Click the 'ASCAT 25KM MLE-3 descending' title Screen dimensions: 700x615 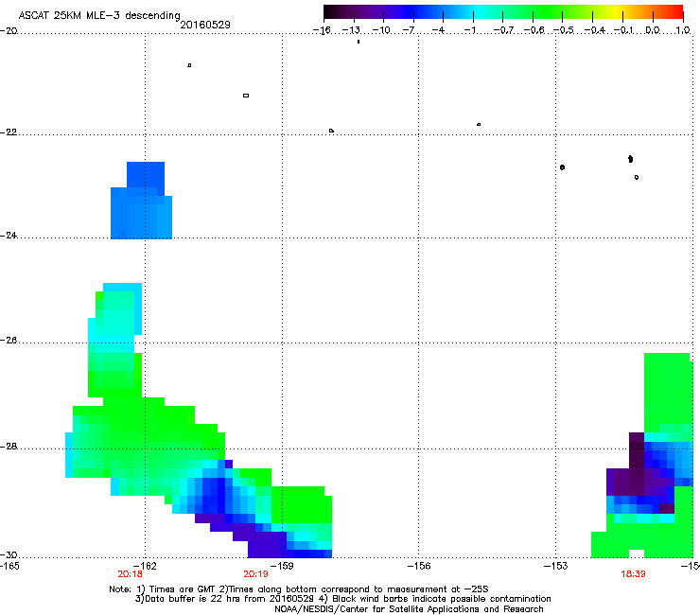tap(99, 16)
